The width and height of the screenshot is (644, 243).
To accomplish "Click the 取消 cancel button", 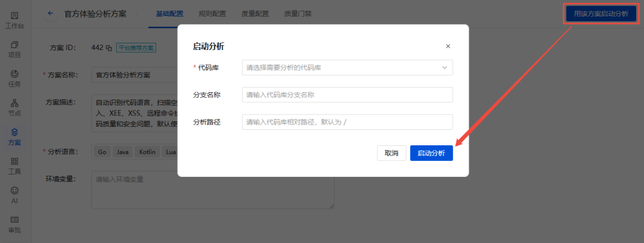I will 391,153.
